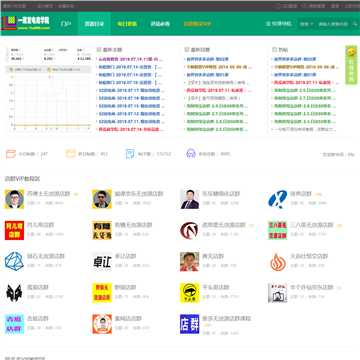Open the red N logo forum icon
This screenshot has height=360, width=360.
[189, 230]
